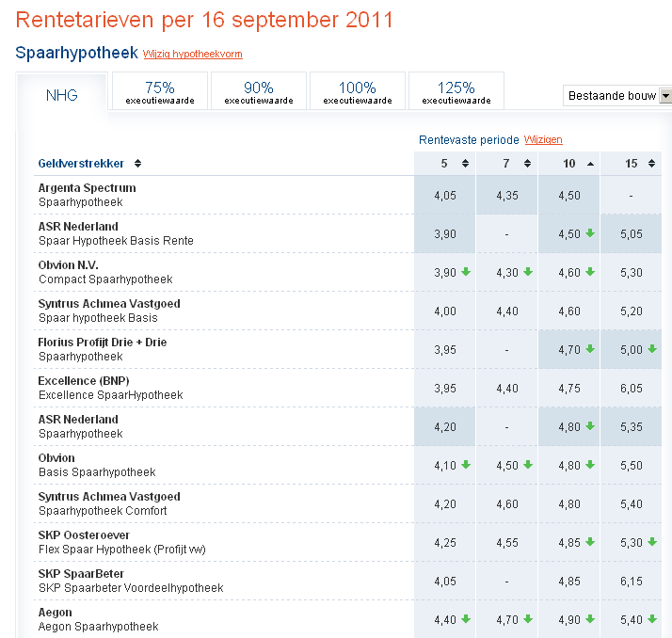This screenshot has width=672, height=638.
Task: Click Excellence (BNP) 4,75 rate
Action: pos(569,389)
